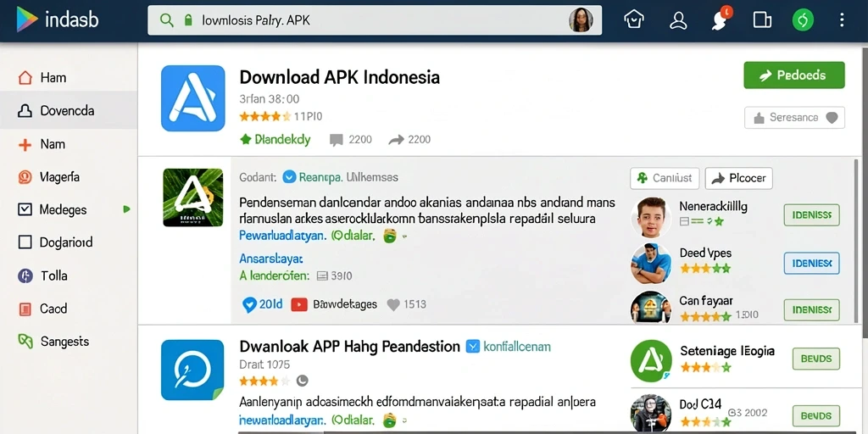Viewport: 868px width, 434px height.
Task: Click BEVDS button beside Doj C14
Action: pyautogui.click(x=816, y=415)
